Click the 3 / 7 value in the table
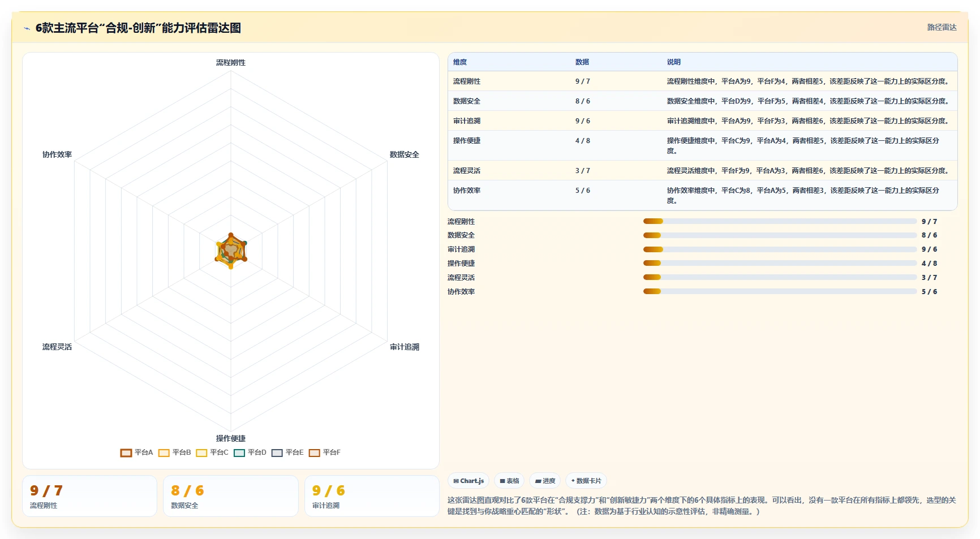 click(583, 171)
